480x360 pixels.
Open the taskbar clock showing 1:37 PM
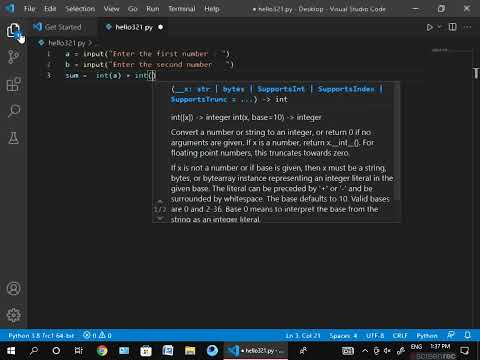[440, 347]
